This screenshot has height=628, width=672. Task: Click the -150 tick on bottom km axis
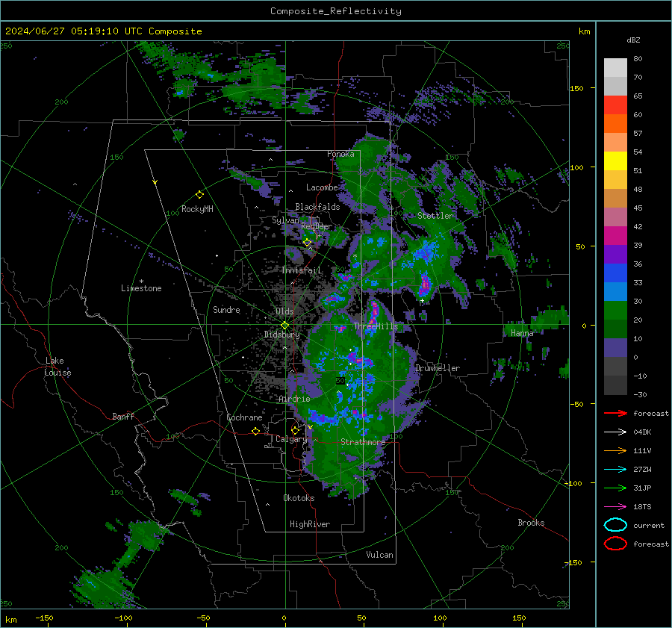pos(44,618)
